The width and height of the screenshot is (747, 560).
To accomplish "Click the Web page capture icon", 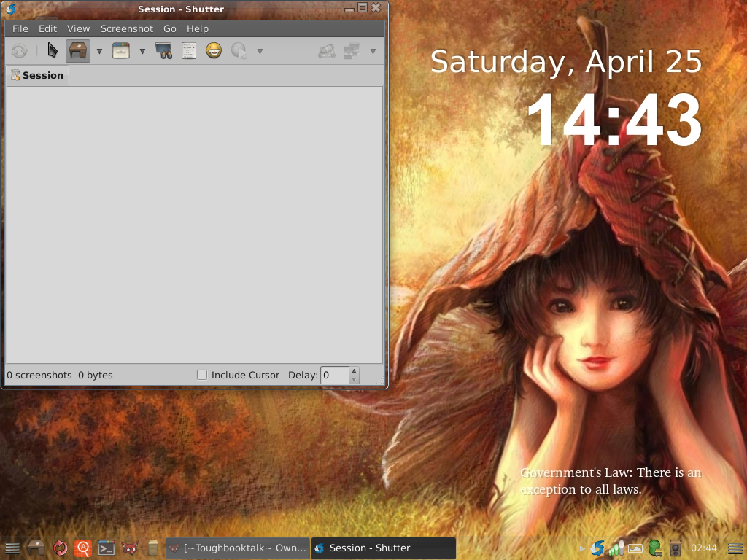I will [x=239, y=50].
